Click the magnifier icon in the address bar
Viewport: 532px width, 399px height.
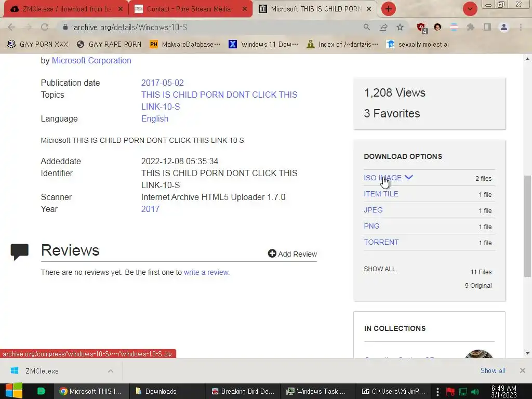[x=366, y=27]
